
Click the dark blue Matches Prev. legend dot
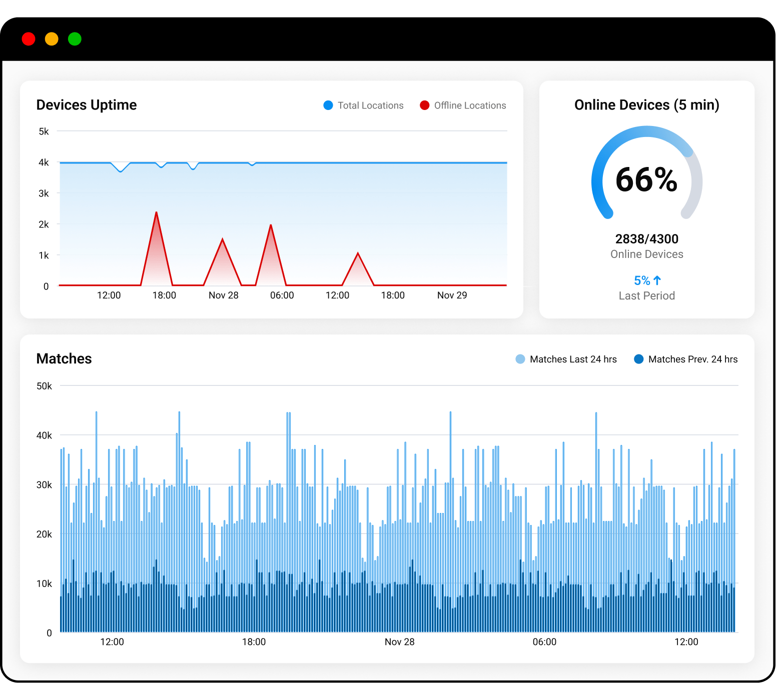tap(639, 359)
